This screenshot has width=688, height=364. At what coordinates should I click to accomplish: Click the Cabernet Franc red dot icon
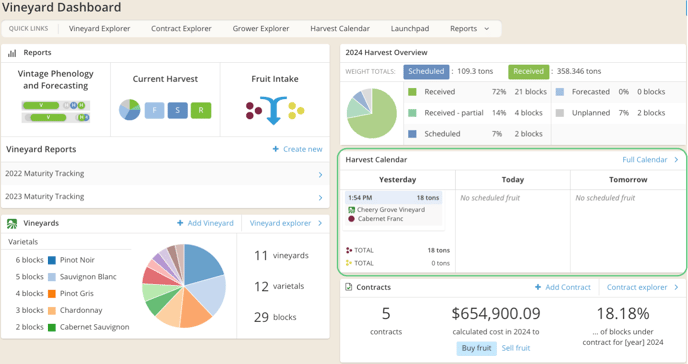(x=351, y=219)
